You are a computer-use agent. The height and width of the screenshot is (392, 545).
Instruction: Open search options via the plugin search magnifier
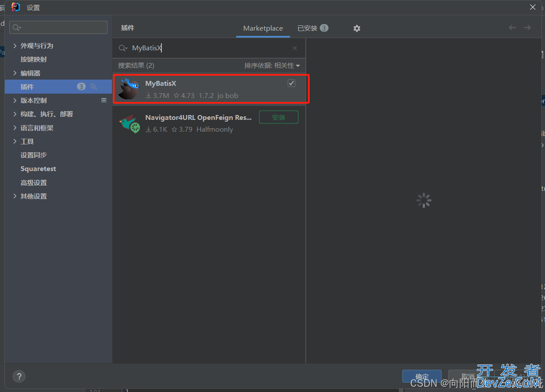point(123,48)
